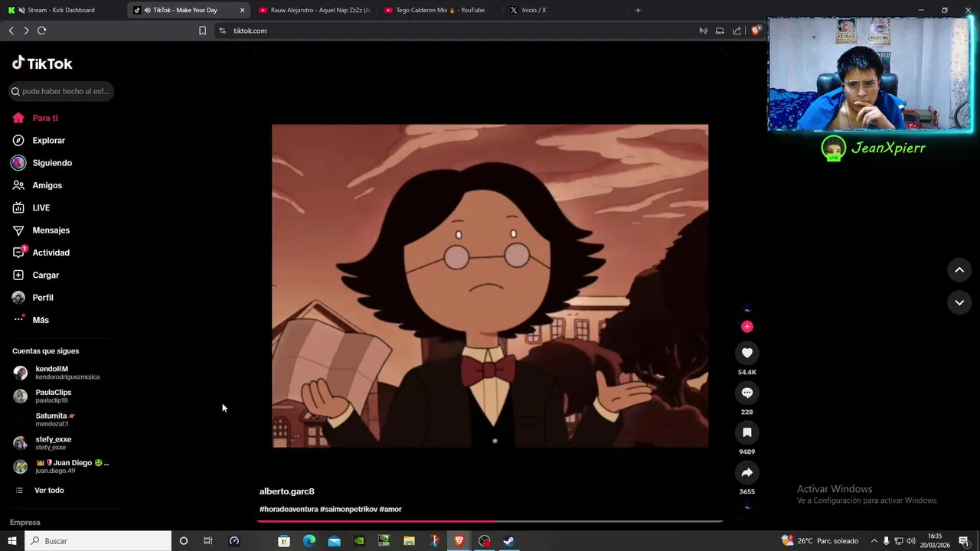Image resolution: width=980 pixels, height=551 pixels.
Task: Open volume control in system tray
Action: pos(911,541)
